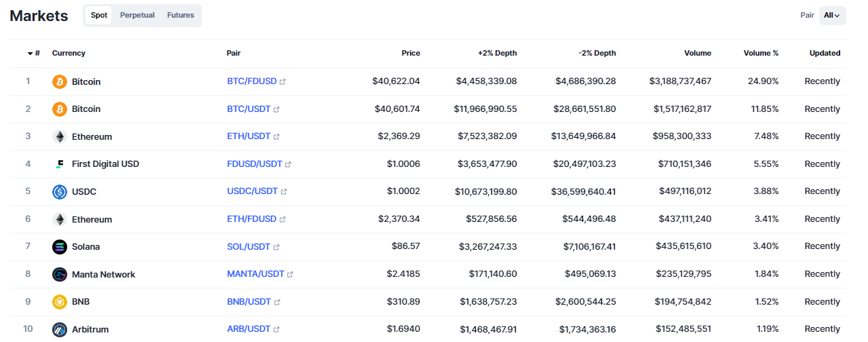Click the +2% depth value $11,966,990.55

click(x=486, y=109)
